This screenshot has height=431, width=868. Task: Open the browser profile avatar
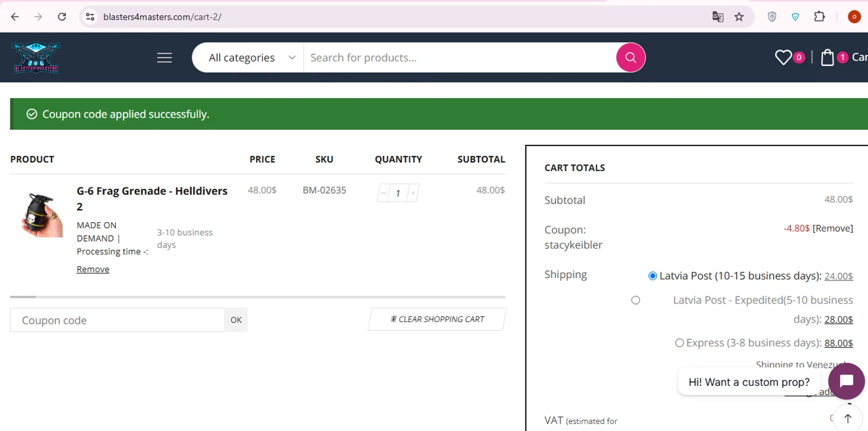click(854, 17)
